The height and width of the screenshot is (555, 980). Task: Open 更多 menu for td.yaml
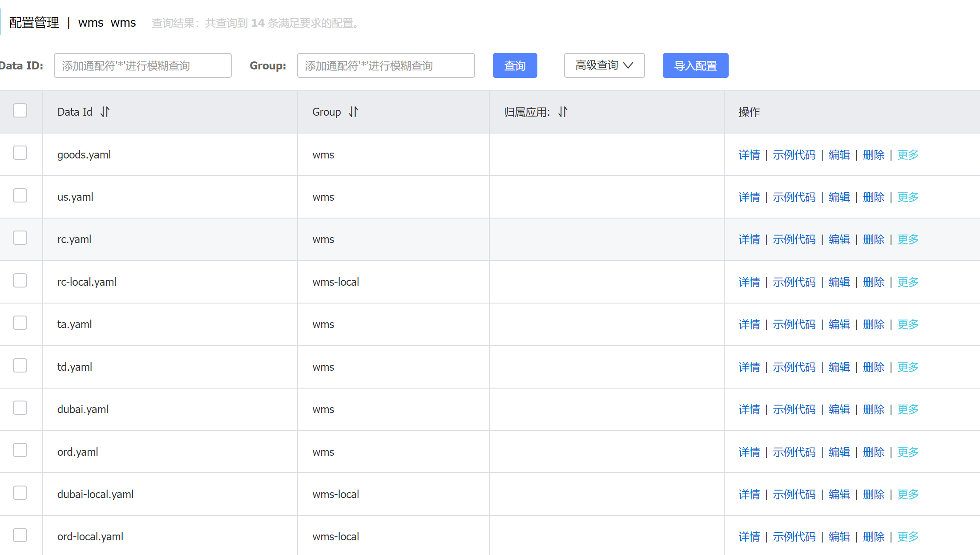(x=908, y=367)
